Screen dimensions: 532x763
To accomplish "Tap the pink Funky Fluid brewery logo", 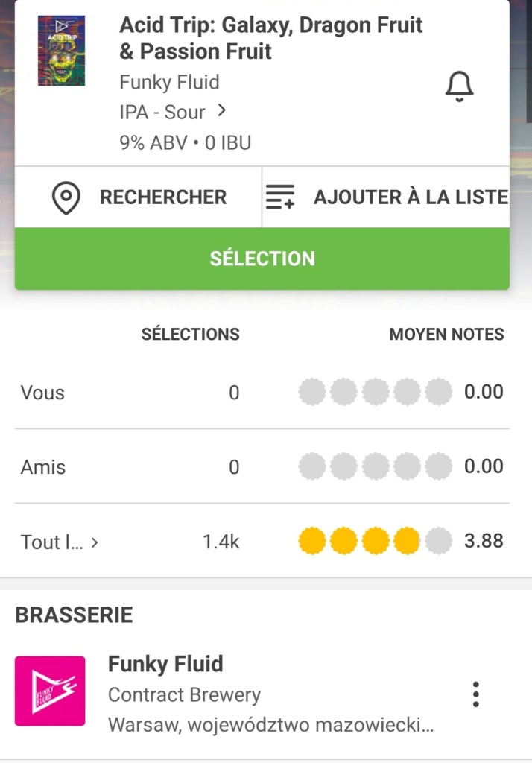I will (50, 691).
